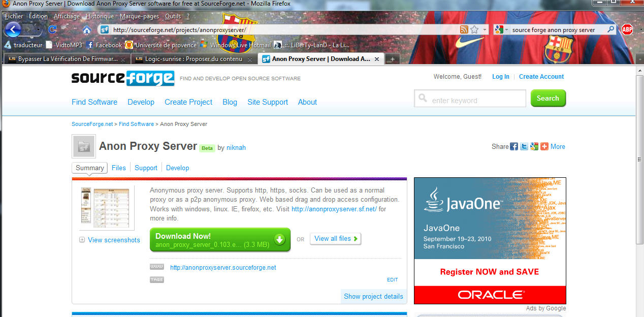Image resolution: width=644 pixels, height=317 pixels.
Task: Open Develop in the top site navigation
Action: coord(141,102)
